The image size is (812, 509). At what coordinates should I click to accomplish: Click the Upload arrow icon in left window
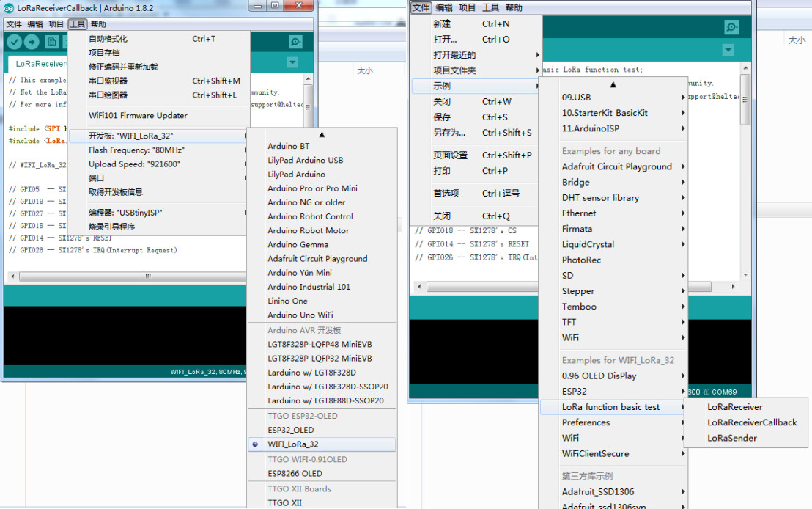(32, 42)
